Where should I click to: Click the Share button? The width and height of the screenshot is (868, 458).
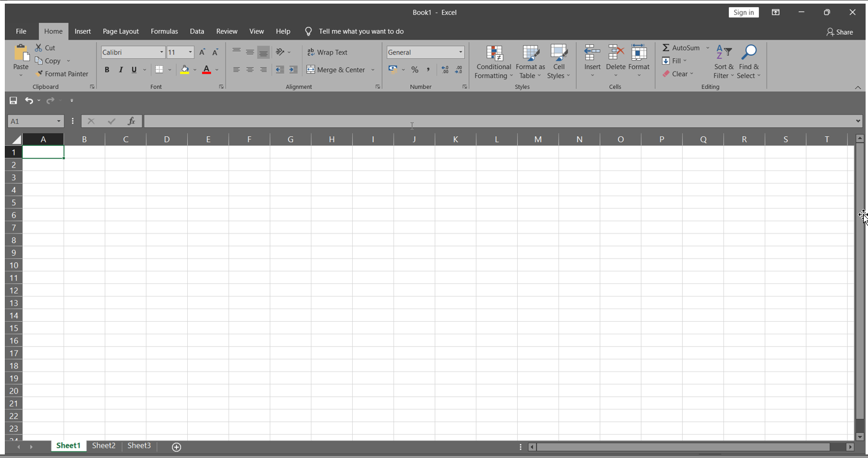(x=839, y=32)
